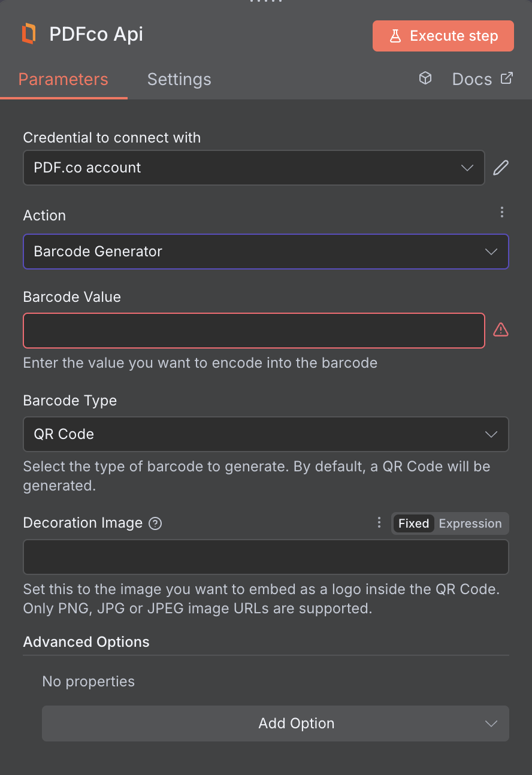
Task: Click the flask icon on Execute step
Action: tap(395, 36)
